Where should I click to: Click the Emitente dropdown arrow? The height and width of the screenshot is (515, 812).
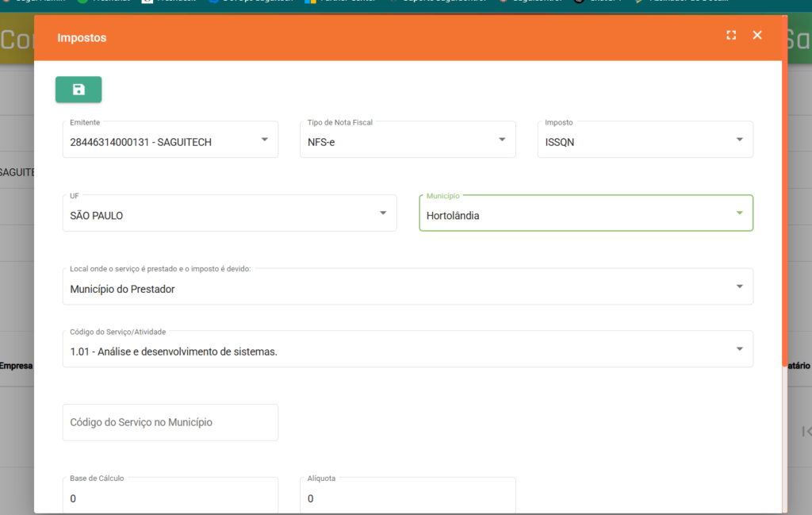click(x=264, y=140)
